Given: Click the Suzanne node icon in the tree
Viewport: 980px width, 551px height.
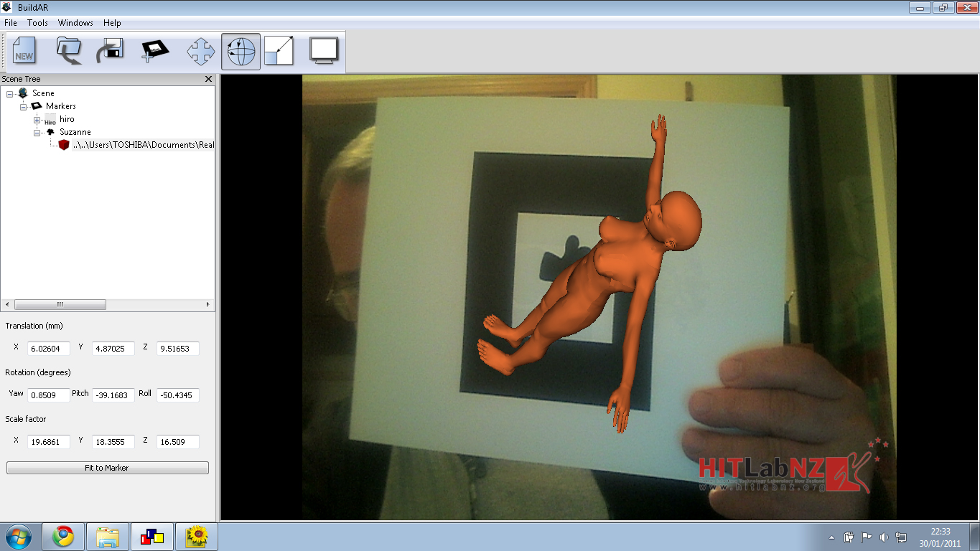Looking at the screenshot, I should [x=50, y=132].
